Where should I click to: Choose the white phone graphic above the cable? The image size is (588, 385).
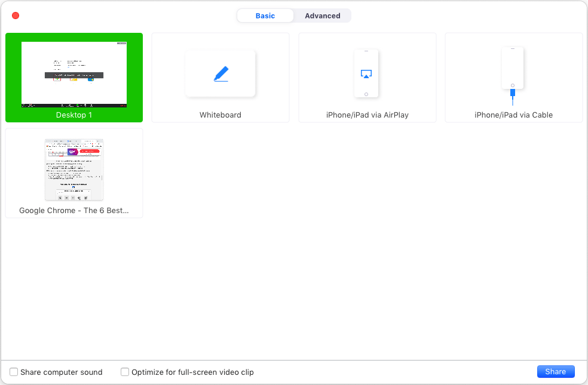coord(513,67)
